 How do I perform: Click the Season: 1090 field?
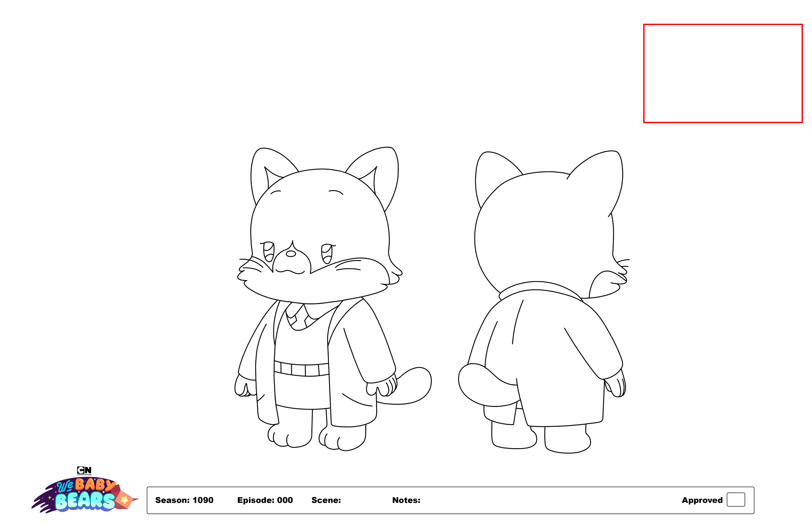pyautogui.click(x=184, y=500)
